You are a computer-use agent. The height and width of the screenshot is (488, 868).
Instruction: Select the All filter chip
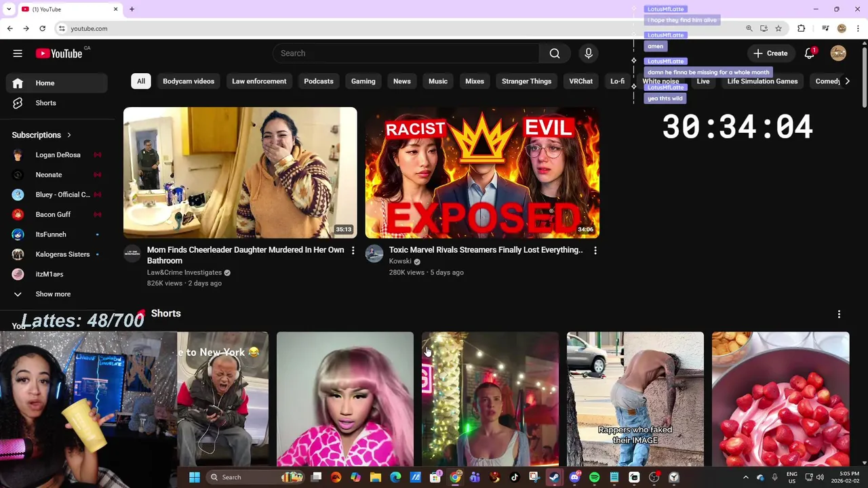pyautogui.click(x=141, y=81)
